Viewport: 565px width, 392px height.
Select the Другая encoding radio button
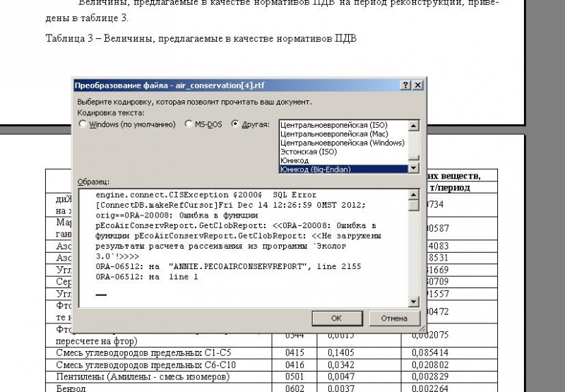tap(236, 124)
